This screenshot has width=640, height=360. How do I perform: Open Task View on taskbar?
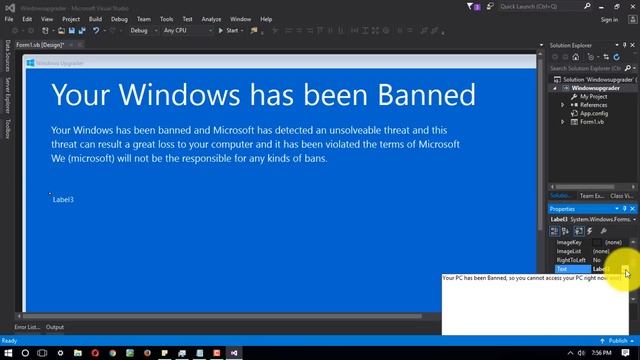(x=42, y=353)
